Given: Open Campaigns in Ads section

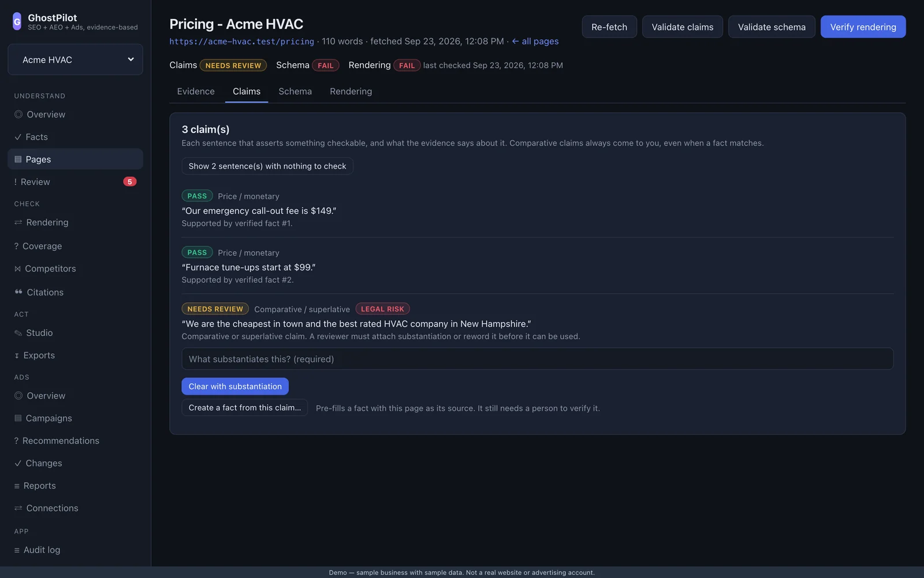Looking at the screenshot, I should coord(75,418).
